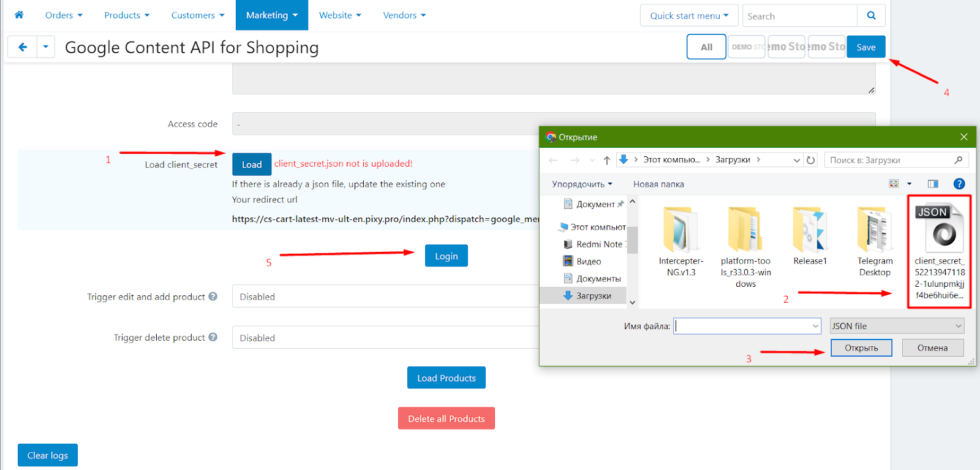Image resolution: width=980 pixels, height=470 pixels.
Task: Select Redmi Note in dialog sidebar
Action: pyautogui.click(x=594, y=244)
